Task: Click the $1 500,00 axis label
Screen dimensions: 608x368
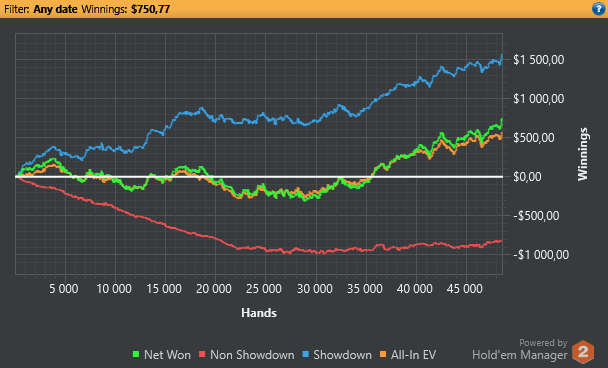Action: click(539, 60)
